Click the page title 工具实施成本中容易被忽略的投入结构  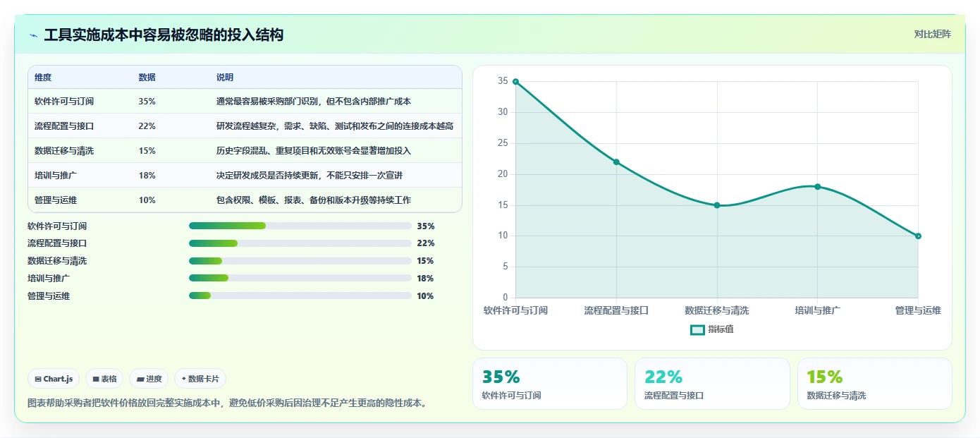coord(164,35)
